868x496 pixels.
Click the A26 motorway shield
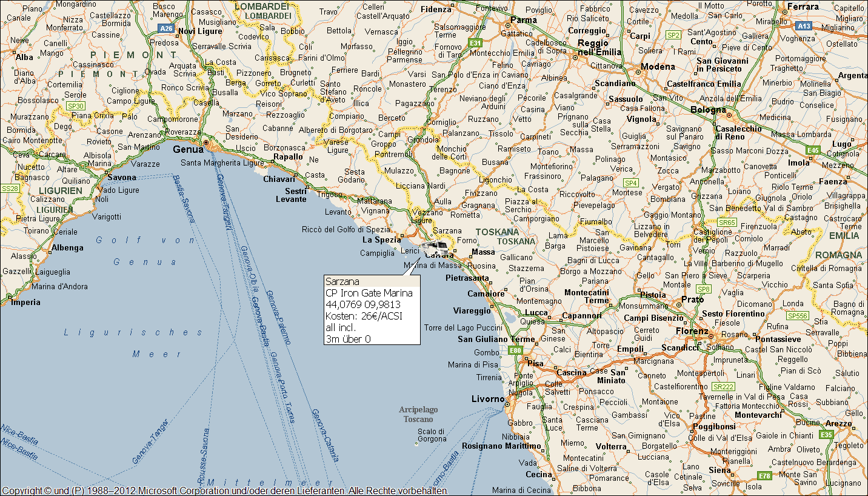click(165, 28)
